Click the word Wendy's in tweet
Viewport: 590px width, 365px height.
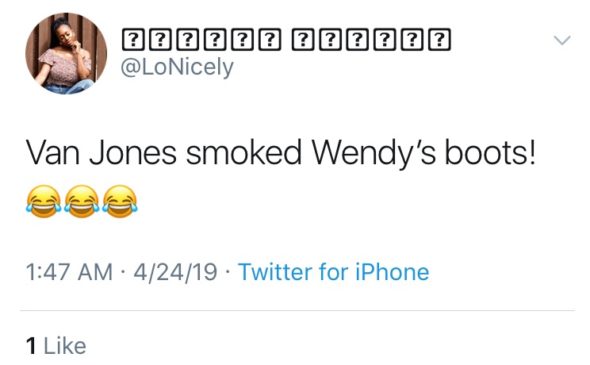pyautogui.click(x=374, y=154)
